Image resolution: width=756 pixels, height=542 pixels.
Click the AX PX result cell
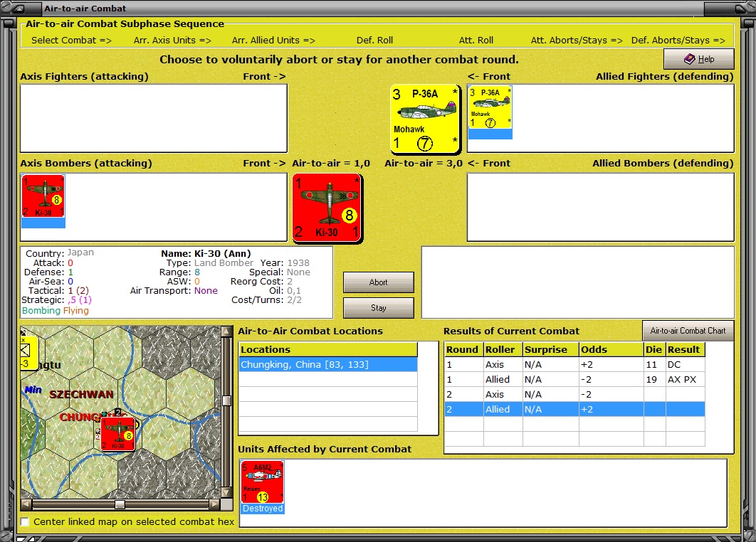coord(685,380)
